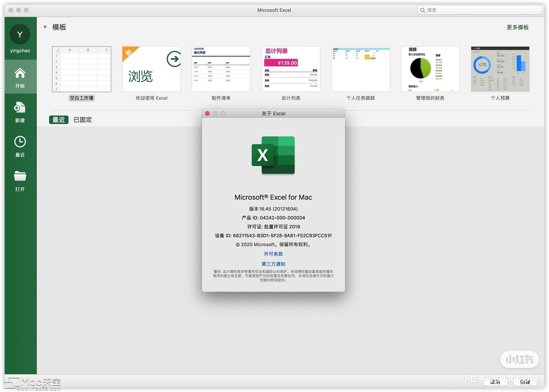The height and width of the screenshot is (392, 549).
Task: Open More templates (更多模板) link
Action: tap(518, 27)
